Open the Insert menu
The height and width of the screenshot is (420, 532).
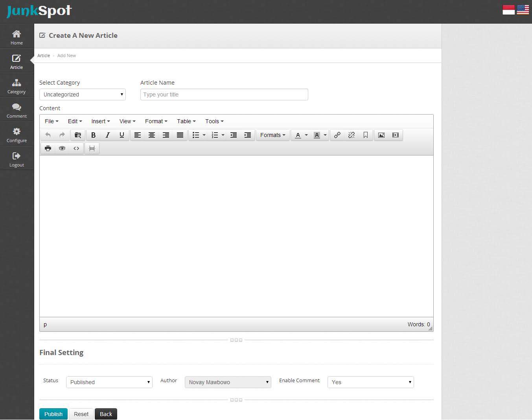click(x=101, y=121)
